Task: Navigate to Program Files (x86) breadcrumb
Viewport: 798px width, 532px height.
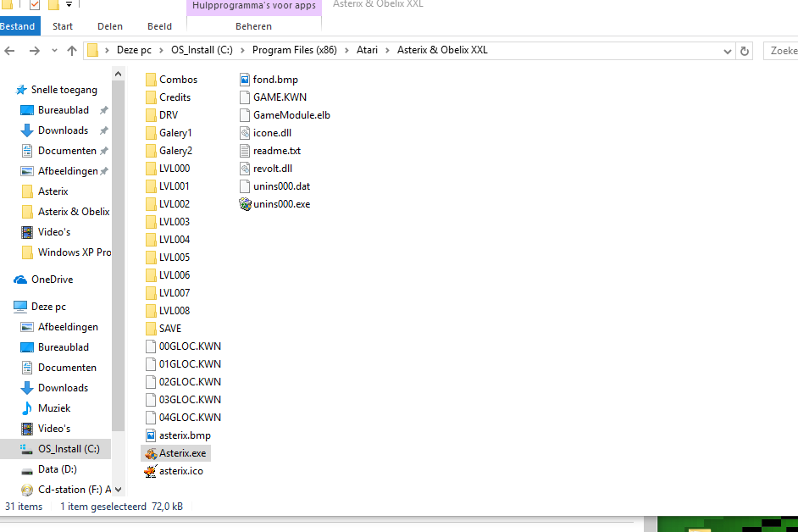Action: click(x=295, y=50)
